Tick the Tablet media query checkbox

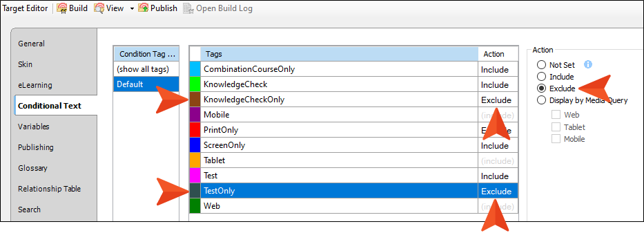(x=556, y=127)
